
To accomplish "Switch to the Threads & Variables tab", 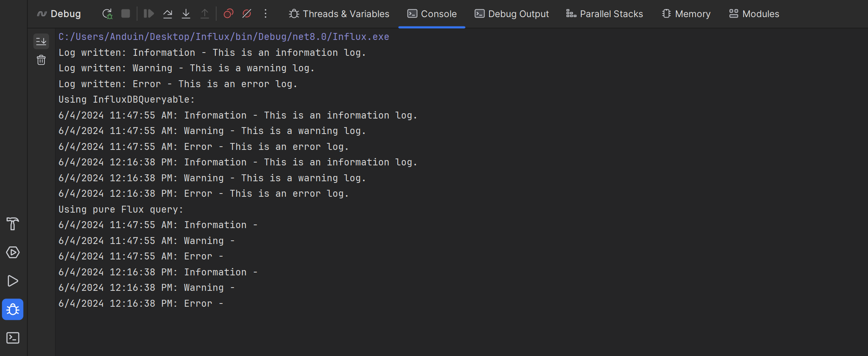I will (x=339, y=14).
